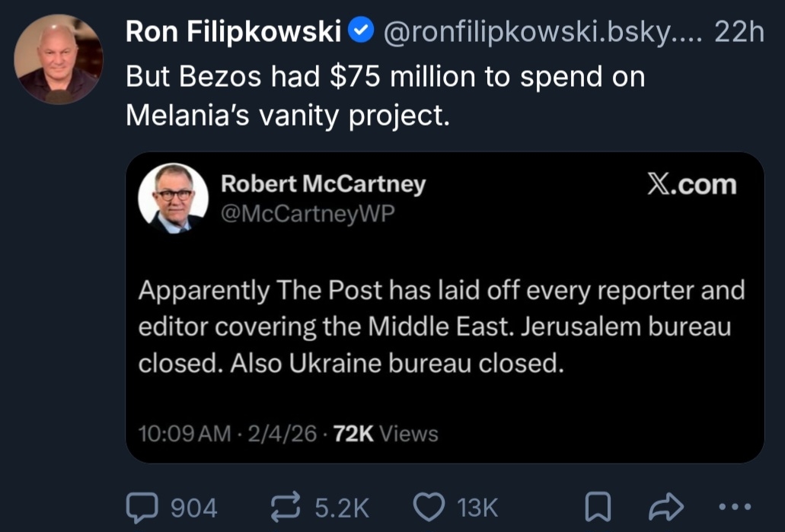The width and height of the screenshot is (785, 532).
Task: Click the 13K likes count
Action: [477, 507]
